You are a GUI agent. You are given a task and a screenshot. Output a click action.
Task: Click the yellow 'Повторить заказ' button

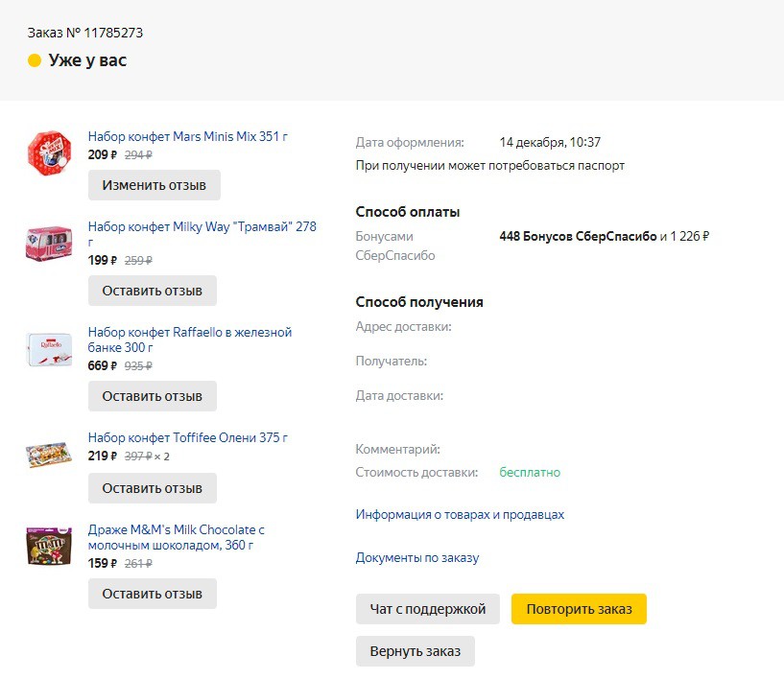(x=579, y=609)
